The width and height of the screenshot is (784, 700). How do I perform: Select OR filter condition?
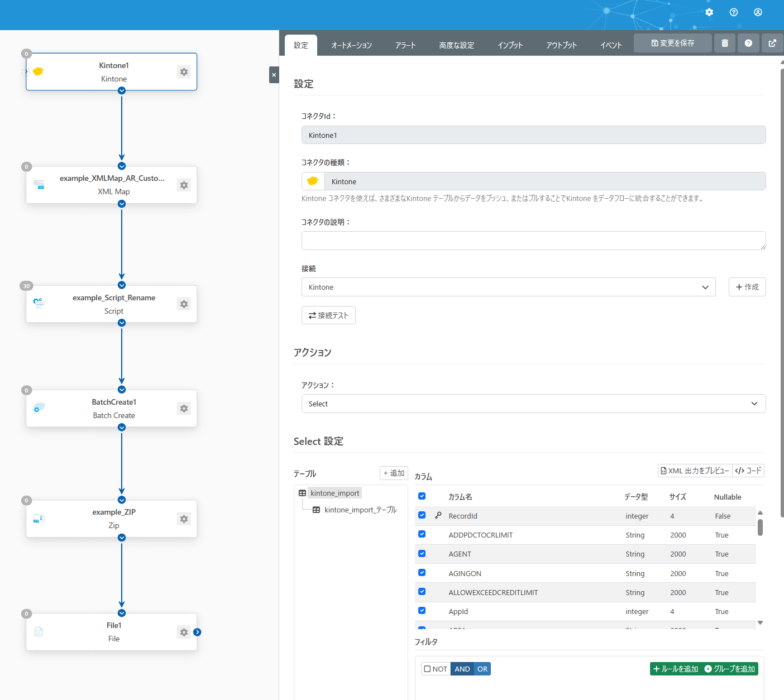pos(482,669)
